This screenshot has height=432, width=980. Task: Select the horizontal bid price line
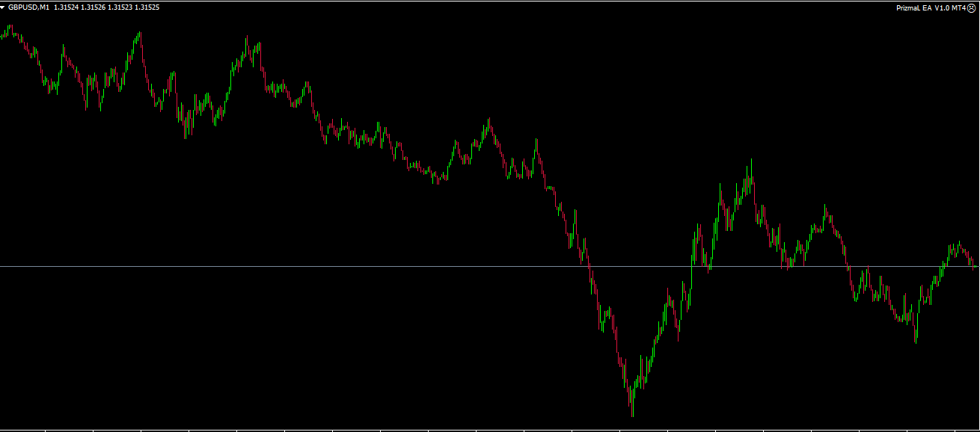click(299, 266)
